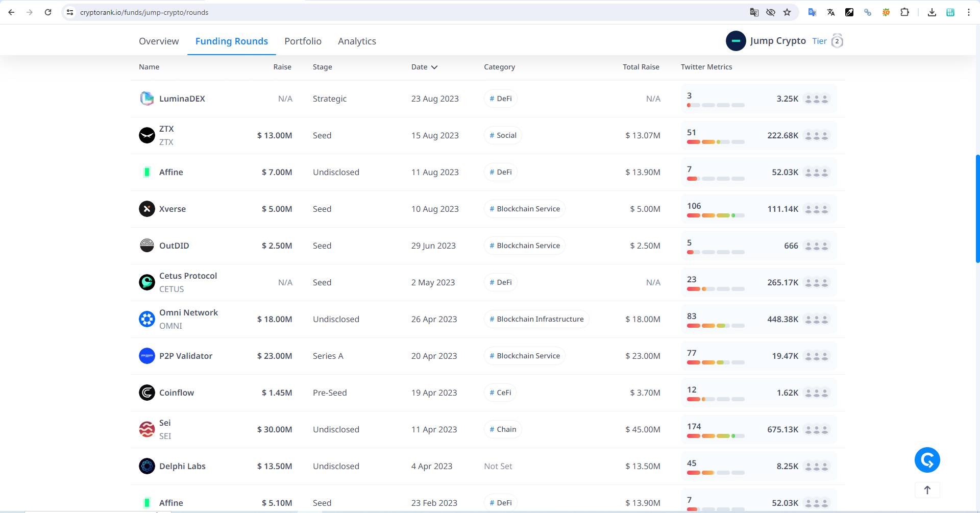Open the Portfolio tab

[x=303, y=41]
